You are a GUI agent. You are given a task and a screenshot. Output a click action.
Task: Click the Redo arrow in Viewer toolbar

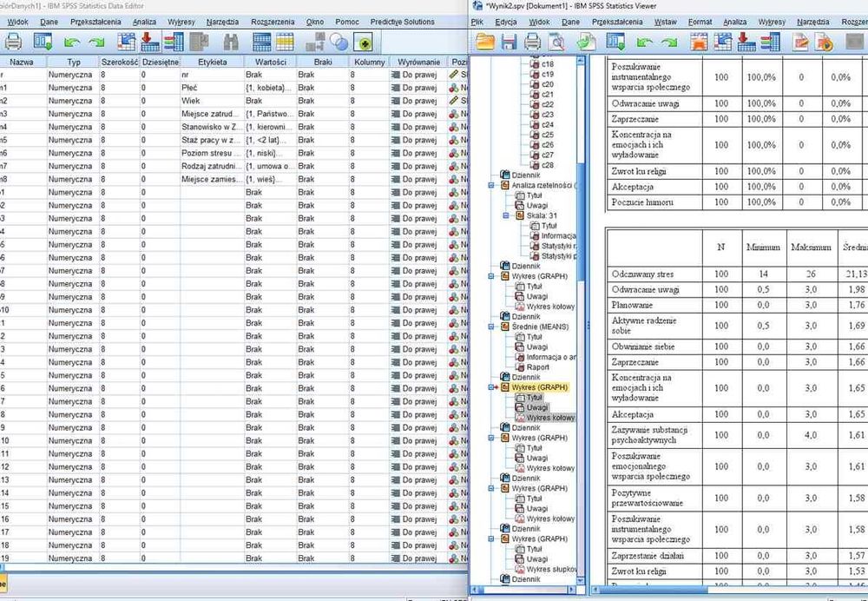coord(669,42)
